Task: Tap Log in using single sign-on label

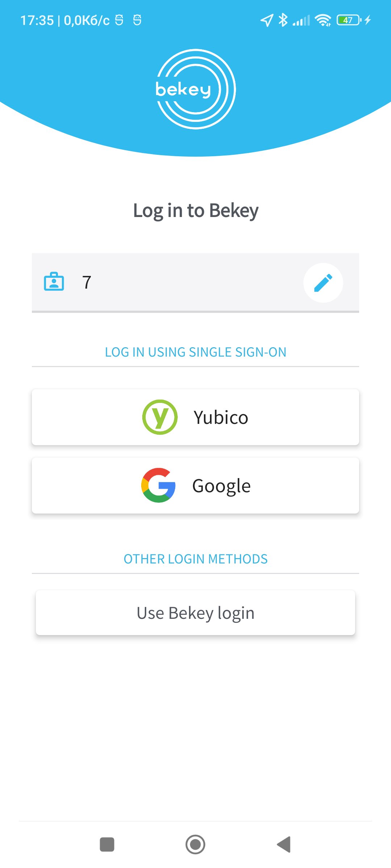Action: click(195, 352)
